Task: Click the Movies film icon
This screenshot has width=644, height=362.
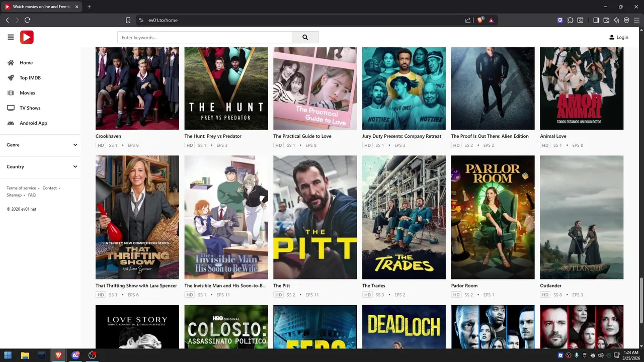Action: [11, 93]
